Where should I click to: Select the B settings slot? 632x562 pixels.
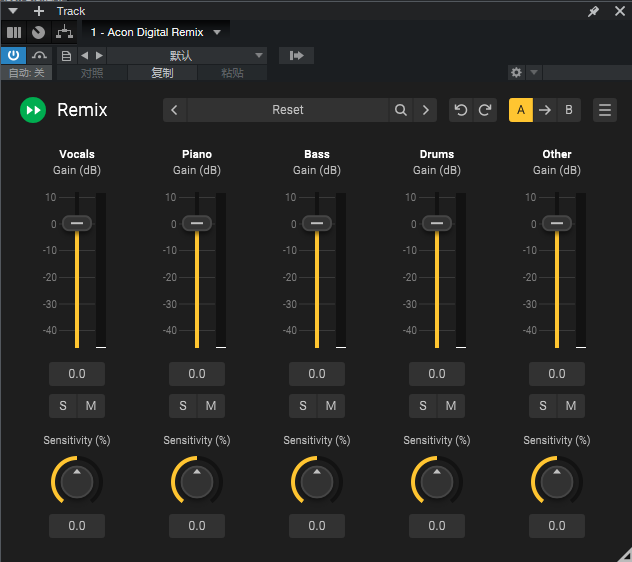click(569, 110)
